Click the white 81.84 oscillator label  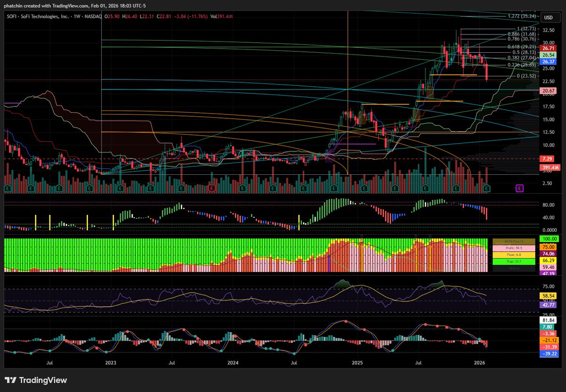click(x=548, y=320)
